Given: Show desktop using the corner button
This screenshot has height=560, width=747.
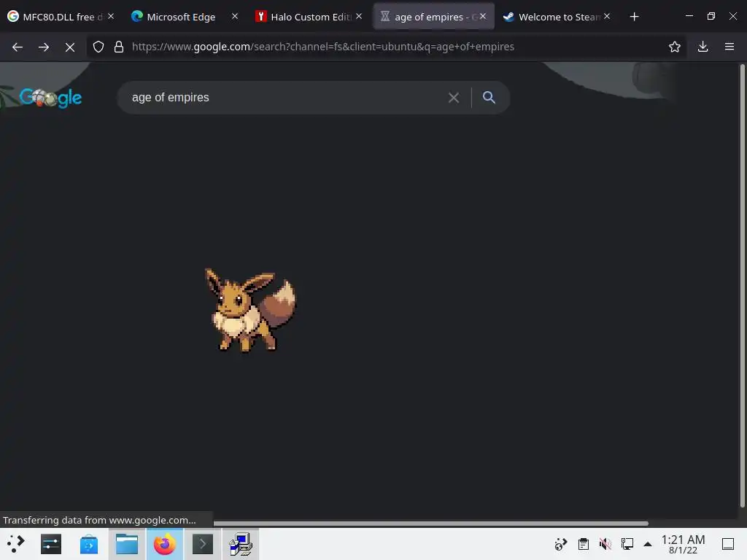Looking at the screenshot, I should tap(728, 544).
